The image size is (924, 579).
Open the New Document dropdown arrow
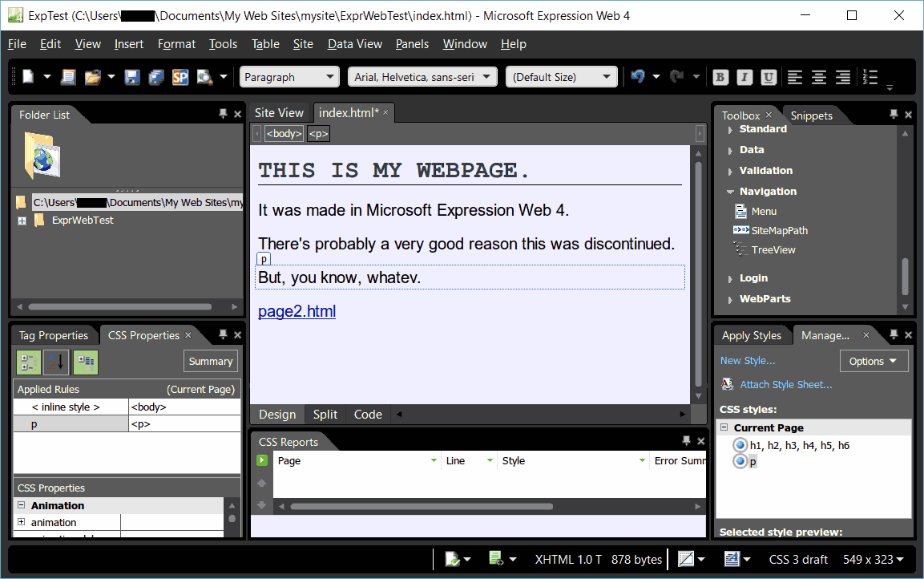pyautogui.click(x=47, y=77)
